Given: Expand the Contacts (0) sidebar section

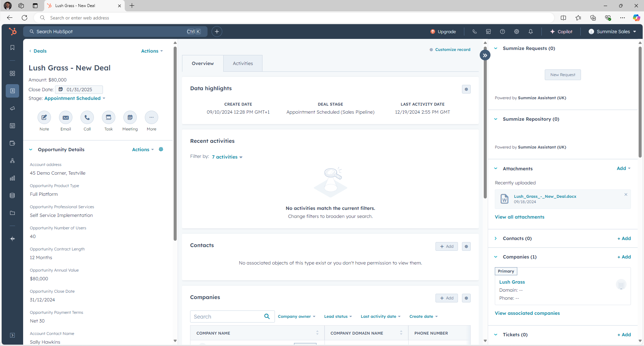Looking at the screenshot, I should [x=496, y=238].
